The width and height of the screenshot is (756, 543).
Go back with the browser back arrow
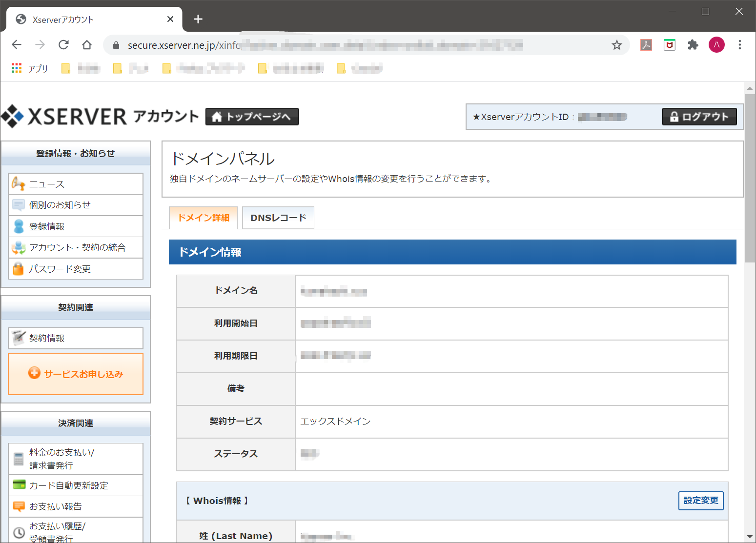click(x=17, y=45)
